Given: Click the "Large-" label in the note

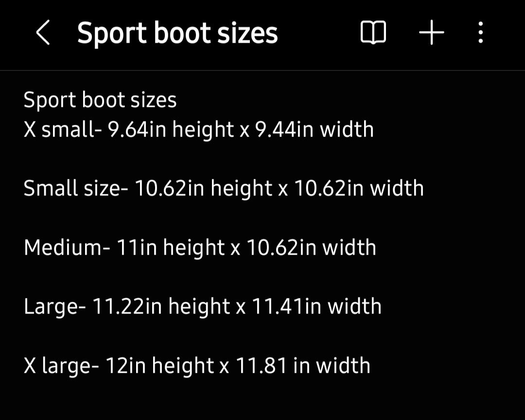Looking at the screenshot, I should click(x=55, y=307).
